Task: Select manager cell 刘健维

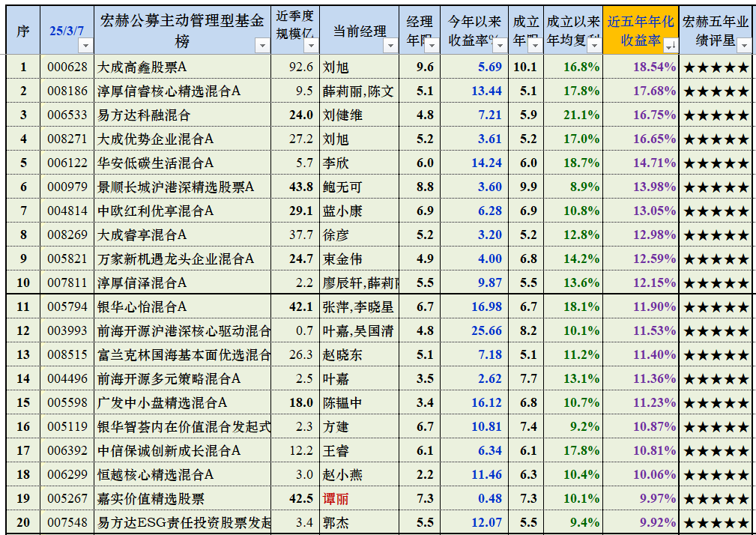Action: [342, 115]
